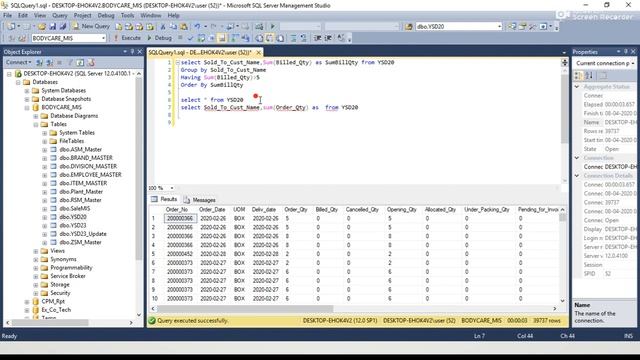Open the BODYCARE_MIS database dropdown
Screen dimensions: 640x360
tap(103, 38)
